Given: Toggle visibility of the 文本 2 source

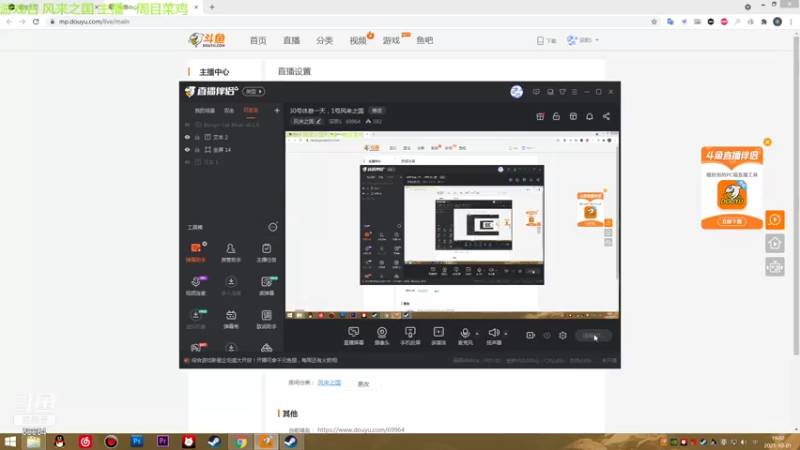Looking at the screenshot, I should point(187,137).
